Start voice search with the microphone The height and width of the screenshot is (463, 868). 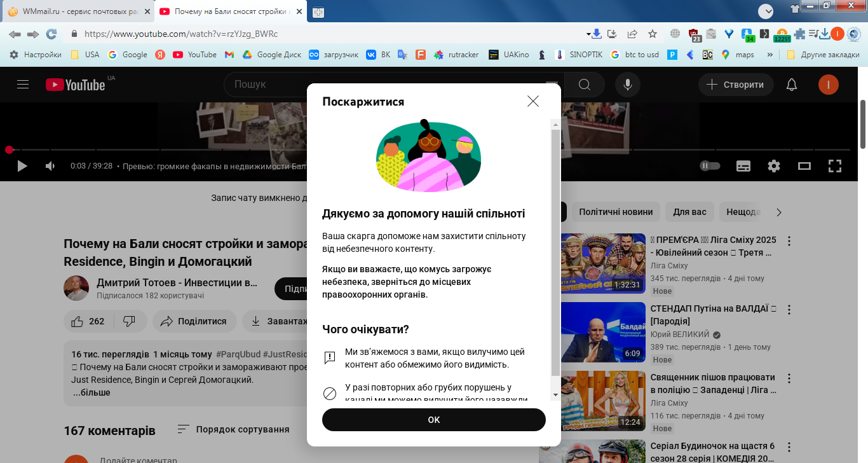(x=628, y=85)
